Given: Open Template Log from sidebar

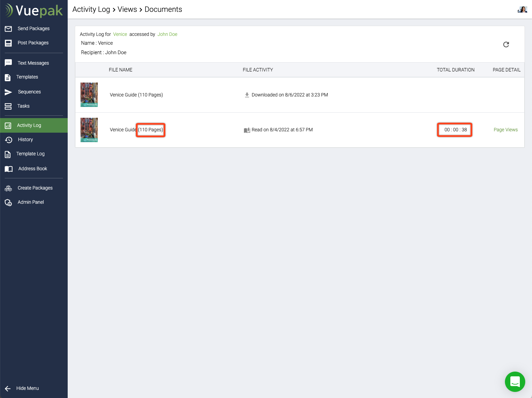Looking at the screenshot, I should (30, 154).
